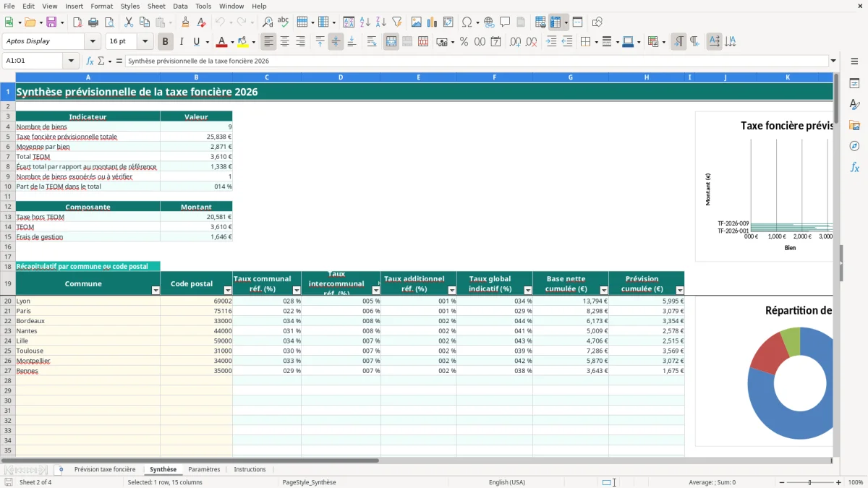The height and width of the screenshot is (488, 868).
Task: Toggle Italic formatting
Action: coord(181,42)
